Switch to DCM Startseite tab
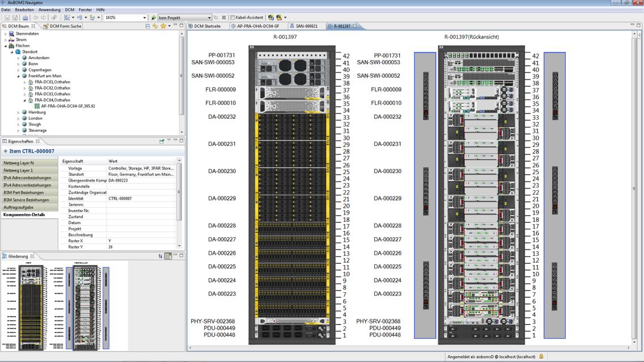 point(205,26)
